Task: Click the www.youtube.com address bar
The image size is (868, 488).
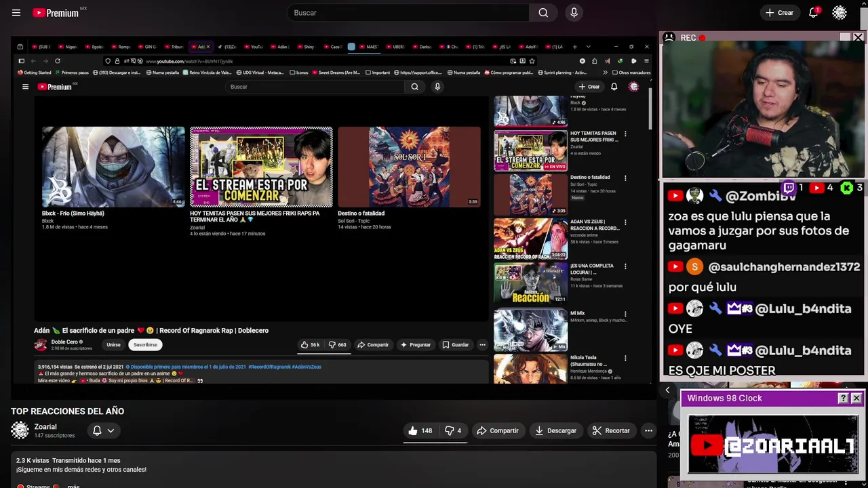Action: 319,61
